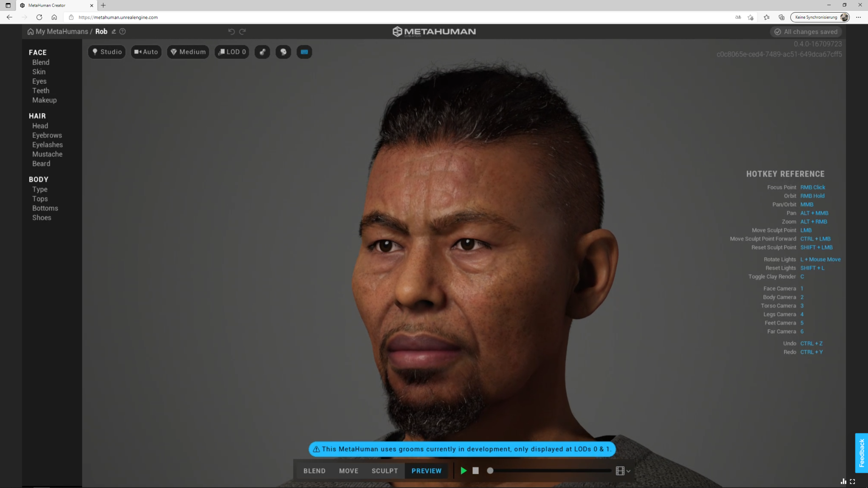Screen dimensions: 868x488
Task: Open the stats bars icon at bottom right
Action: (843, 481)
